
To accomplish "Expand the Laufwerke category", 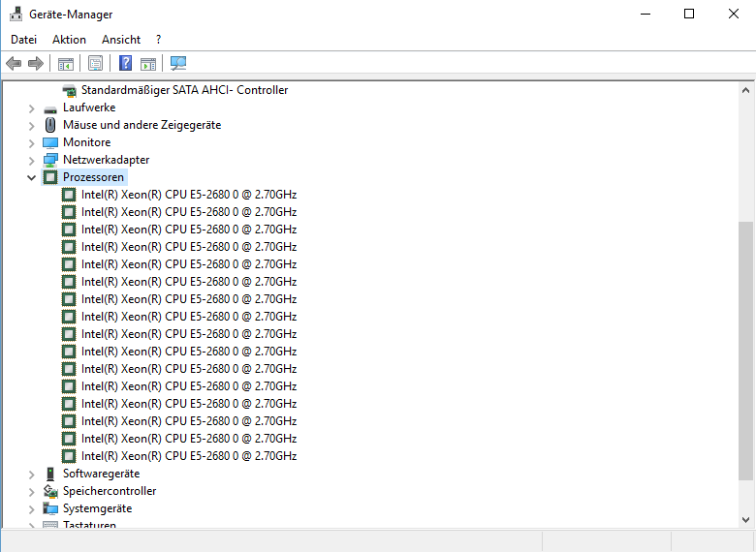I will coord(31,108).
